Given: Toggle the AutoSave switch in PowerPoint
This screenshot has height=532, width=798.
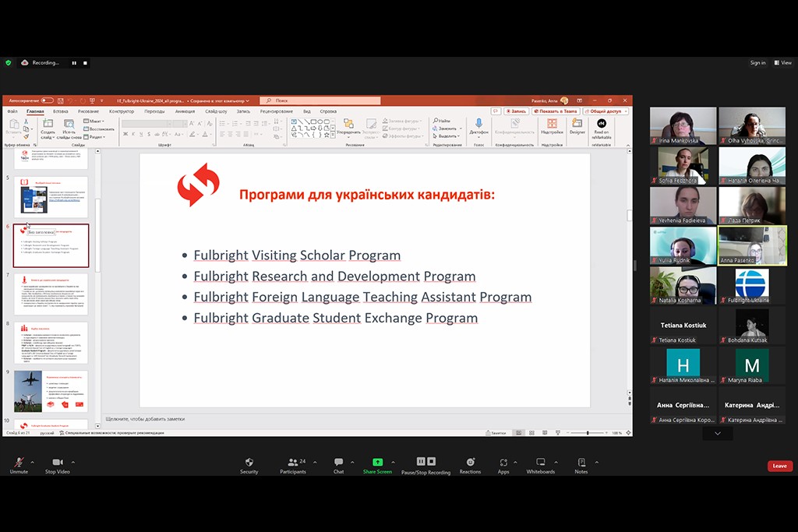Looking at the screenshot, I should coord(47,100).
